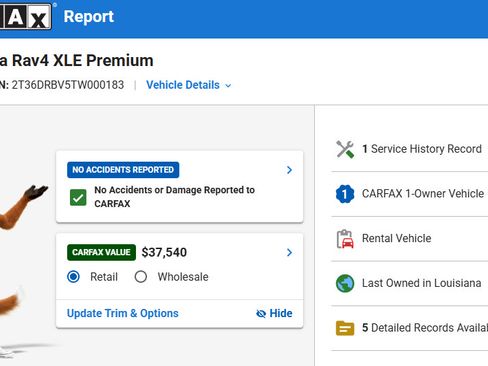Viewport: 488px width, 366px height.
Task: Click the globe Last Owned icon
Action: coord(345,283)
